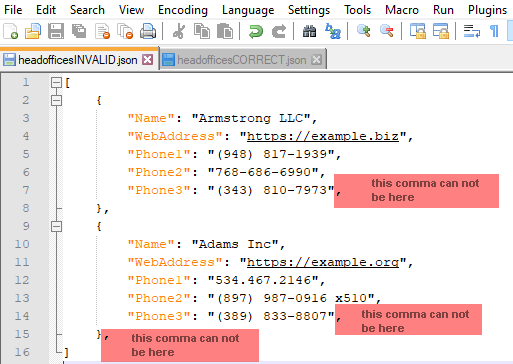Click line number 16 in margin
Image resolution: width=513 pixels, height=364 pixels.
point(22,352)
